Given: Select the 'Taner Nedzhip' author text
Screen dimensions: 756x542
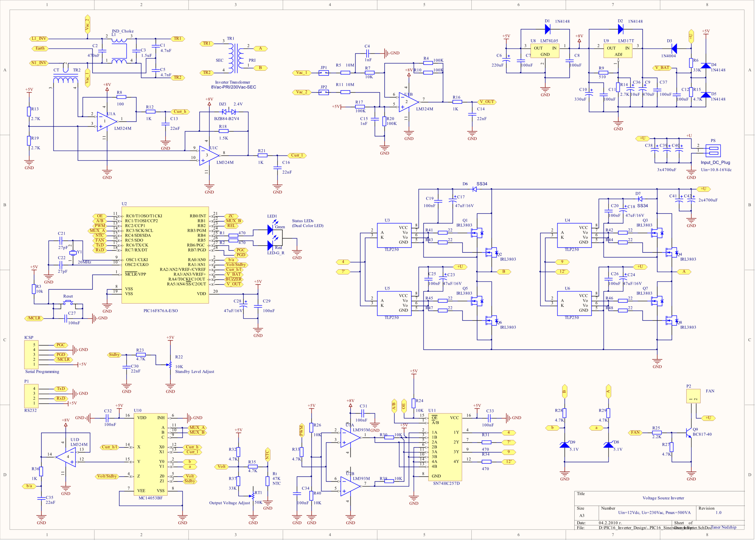Looking at the screenshot, I should point(723,527).
